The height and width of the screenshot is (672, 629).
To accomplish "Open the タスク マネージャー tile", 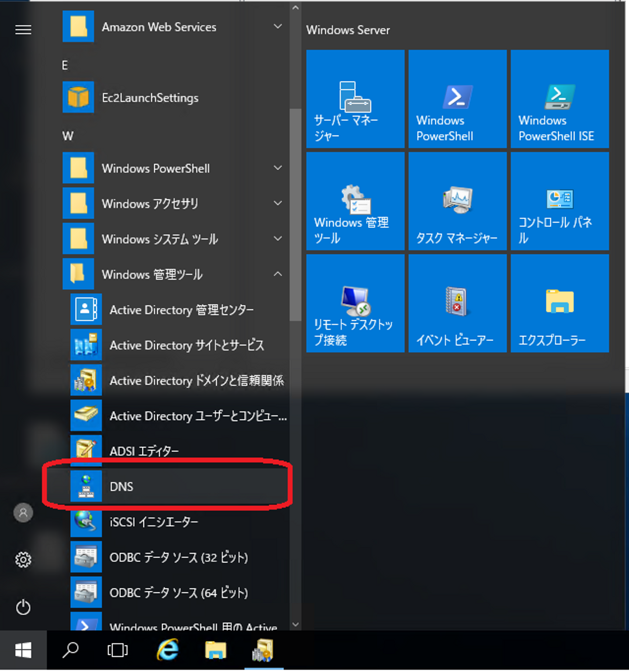I will pos(457,201).
